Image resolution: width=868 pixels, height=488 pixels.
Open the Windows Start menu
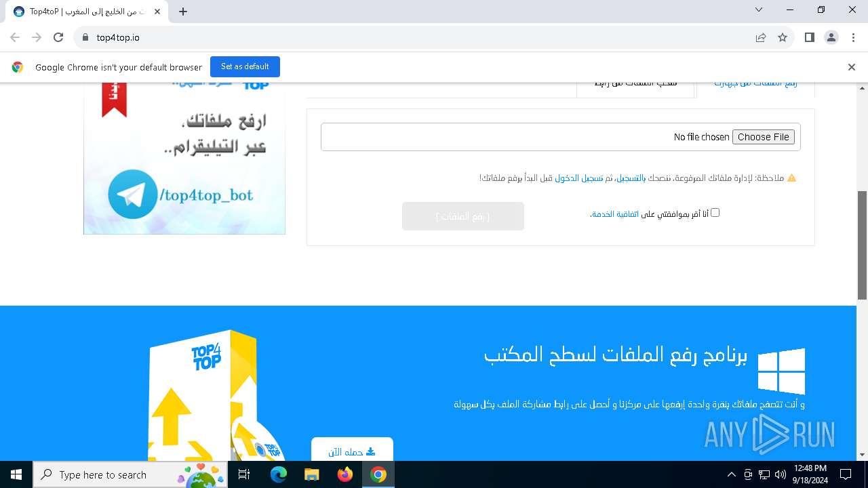(x=16, y=474)
